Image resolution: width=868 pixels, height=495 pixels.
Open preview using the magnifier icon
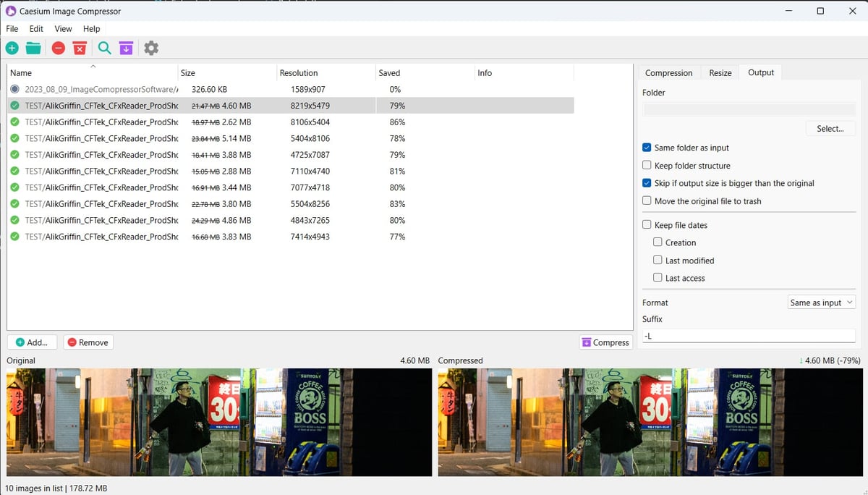pos(104,48)
